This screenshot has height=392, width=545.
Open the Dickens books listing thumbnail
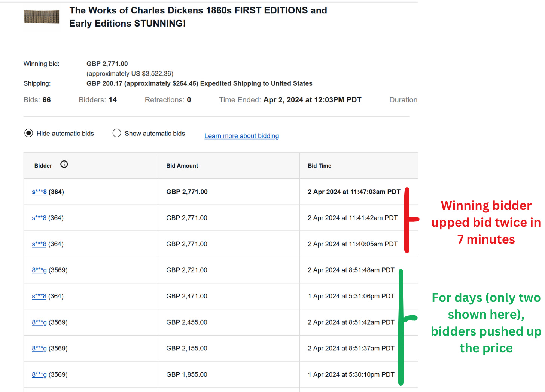click(42, 17)
